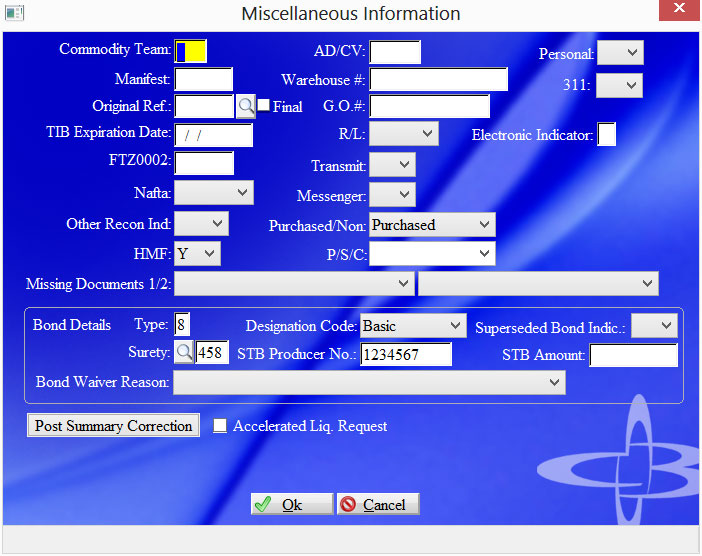
Task: Click the Bond Details group label
Action: click(72, 325)
